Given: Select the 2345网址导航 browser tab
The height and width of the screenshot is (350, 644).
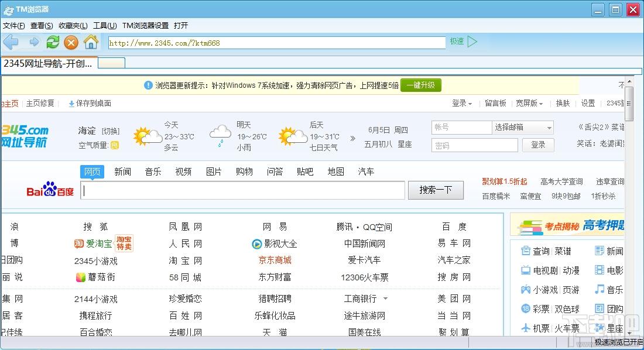Looking at the screenshot, I should click(x=49, y=63).
